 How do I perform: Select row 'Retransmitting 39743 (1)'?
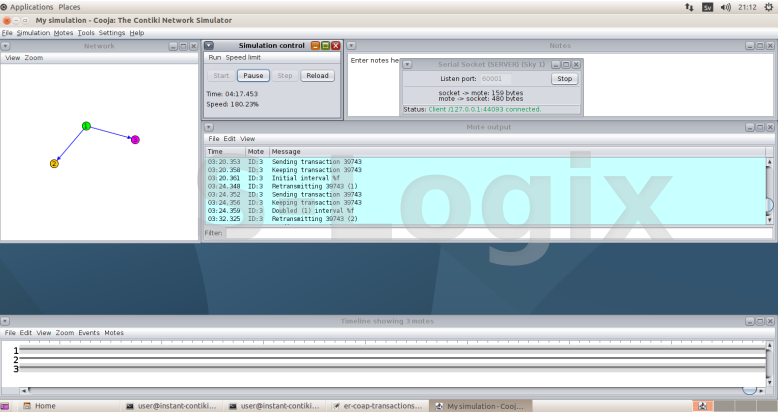pos(485,186)
